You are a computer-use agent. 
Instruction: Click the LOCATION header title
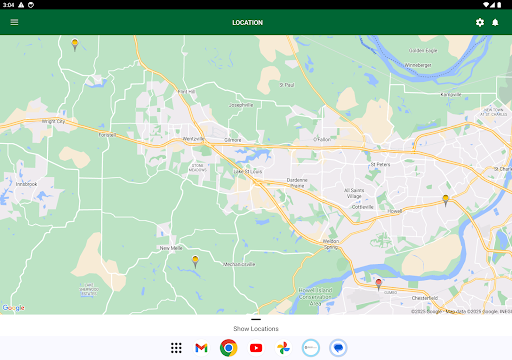[x=248, y=23]
